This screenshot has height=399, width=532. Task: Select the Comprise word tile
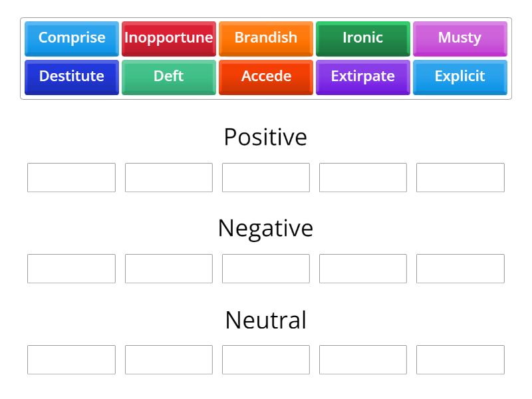(x=71, y=39)
